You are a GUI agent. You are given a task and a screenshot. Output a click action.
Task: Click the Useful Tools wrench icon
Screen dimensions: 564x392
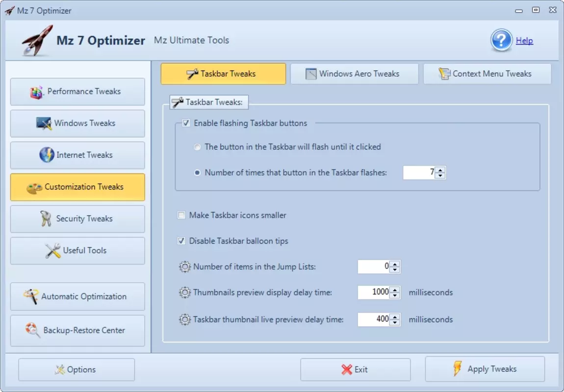tap(53, 250)
